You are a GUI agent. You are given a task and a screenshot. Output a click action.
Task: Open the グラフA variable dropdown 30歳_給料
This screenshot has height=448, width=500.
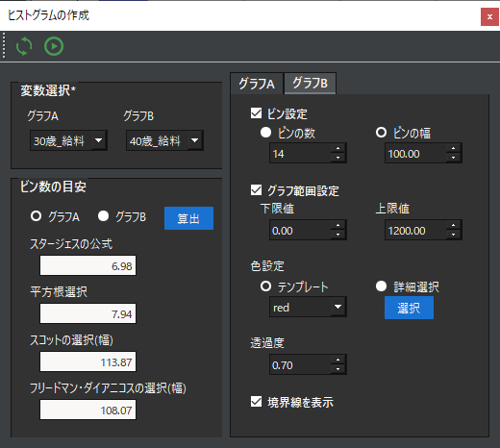68,140
